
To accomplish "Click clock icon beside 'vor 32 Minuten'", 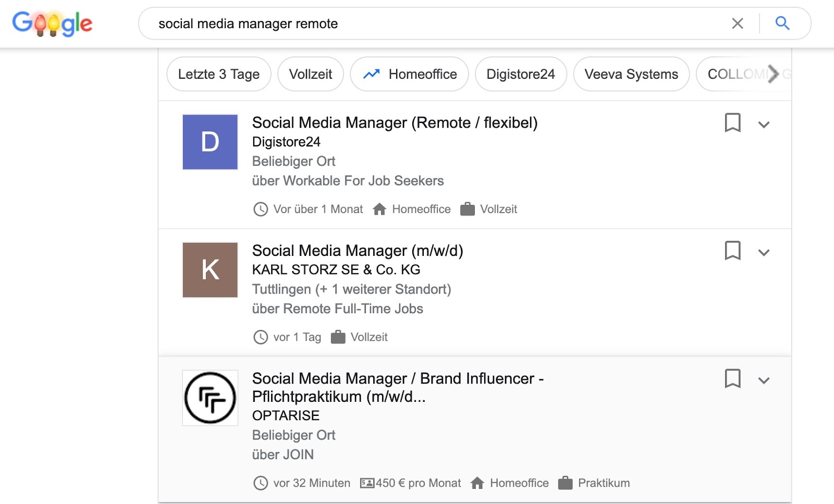I will point(261,483).
